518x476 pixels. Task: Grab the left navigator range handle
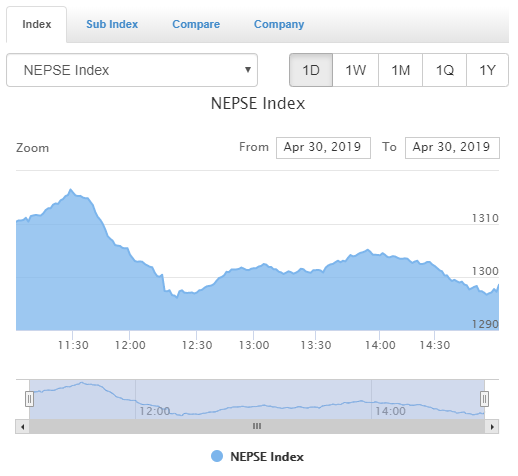click(29, 399)
